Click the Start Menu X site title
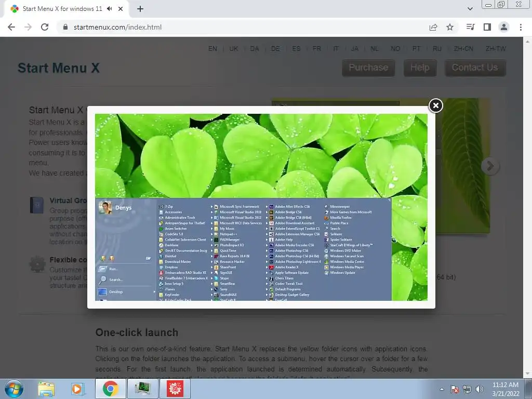 pos(58,68)
